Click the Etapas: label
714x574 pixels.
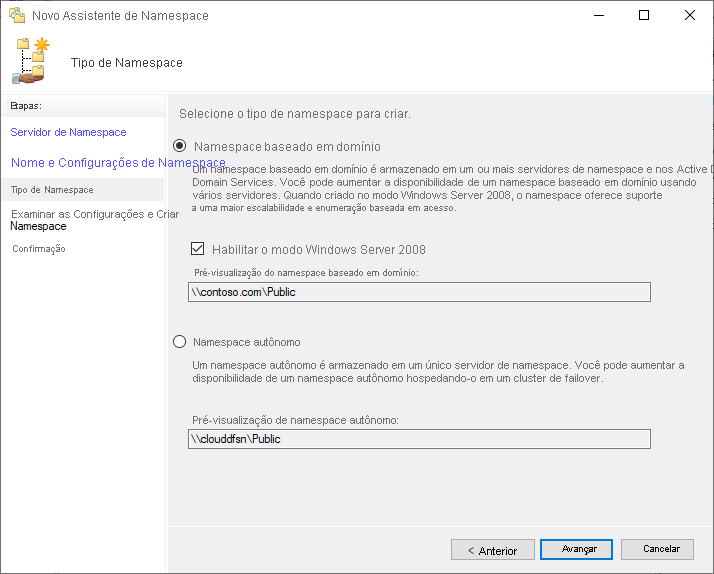click(26, 106)
